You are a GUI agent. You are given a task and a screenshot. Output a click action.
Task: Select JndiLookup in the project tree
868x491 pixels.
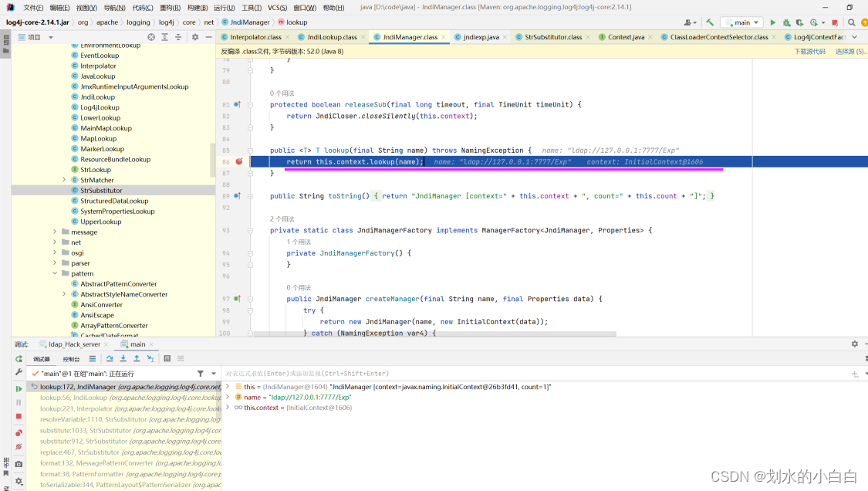click(97, 97)
